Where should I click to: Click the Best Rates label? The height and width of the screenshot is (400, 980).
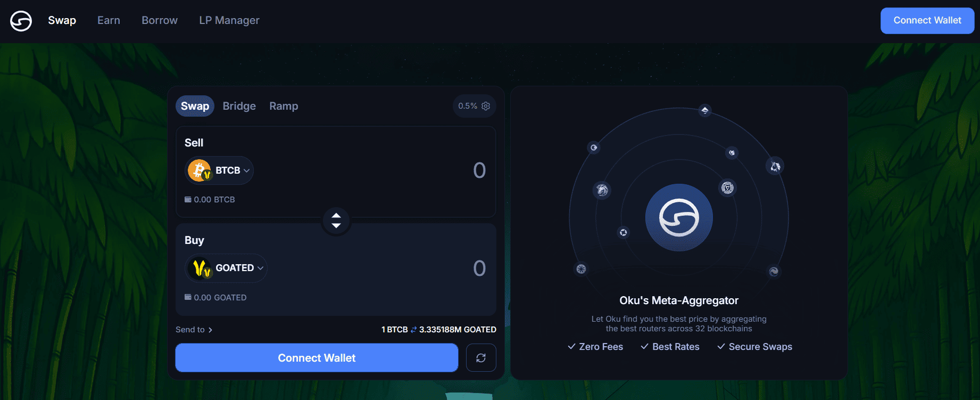point(670,347)
